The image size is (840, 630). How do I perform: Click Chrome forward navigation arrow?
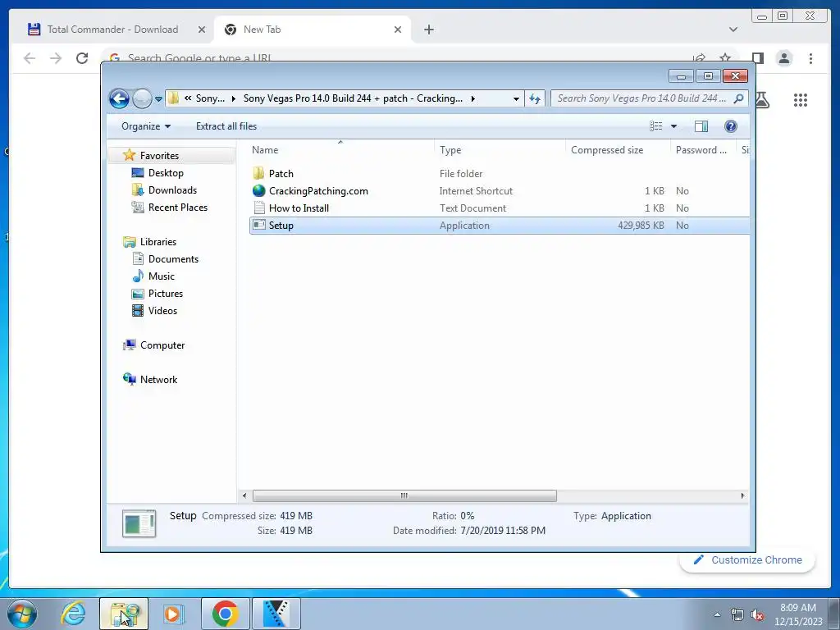pyautogui.click(x=56, y=58)
